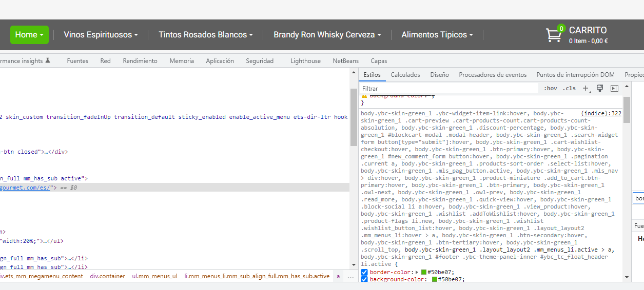Click the green Home button
The width and height of the screenshot is (644, 290).
click(x=29, y=35)
